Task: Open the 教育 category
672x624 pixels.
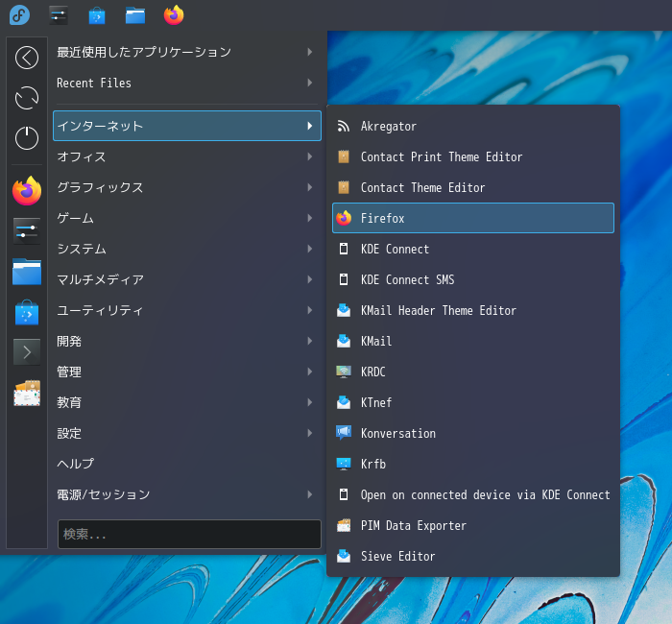Action: pos(187,402)
